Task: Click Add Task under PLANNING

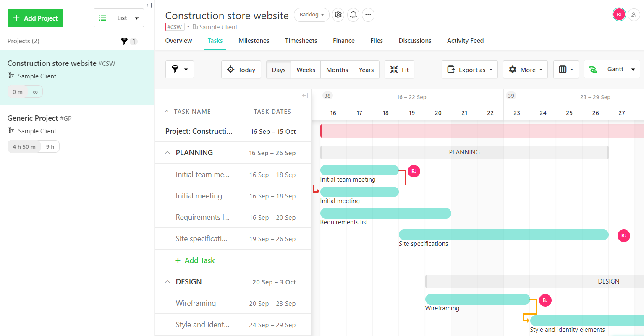Action: click(x=195, y=260)
